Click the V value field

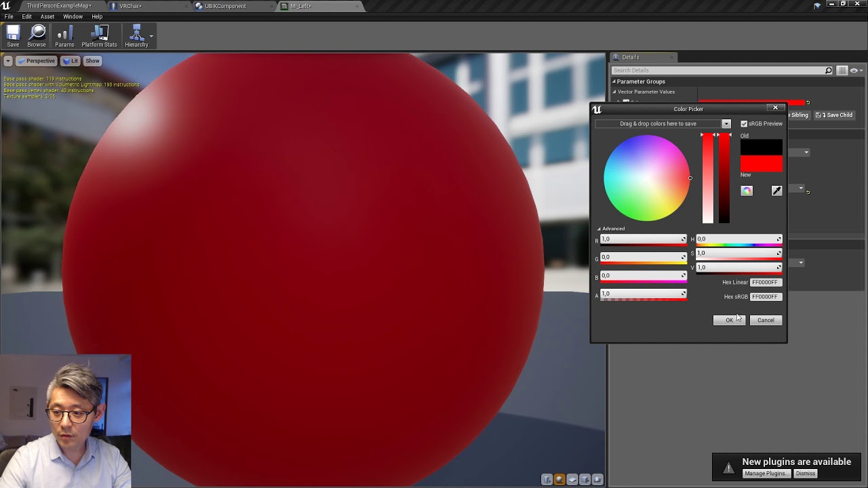739,268
